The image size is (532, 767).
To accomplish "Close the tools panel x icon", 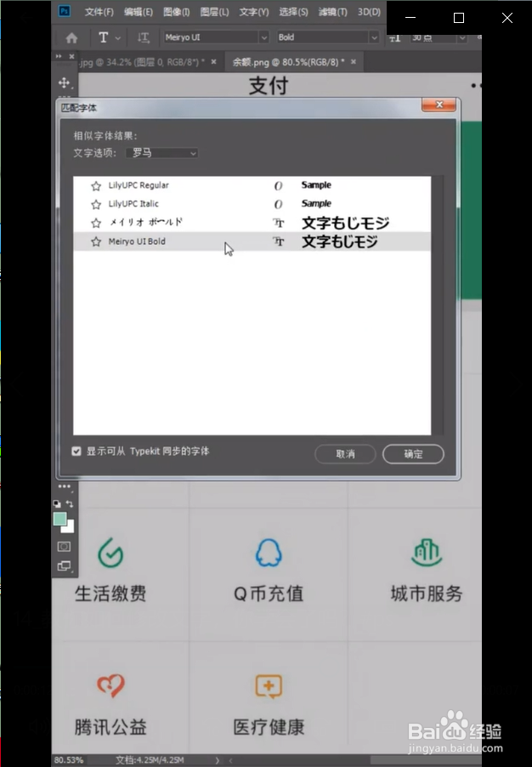I will (x=72, y=56).
